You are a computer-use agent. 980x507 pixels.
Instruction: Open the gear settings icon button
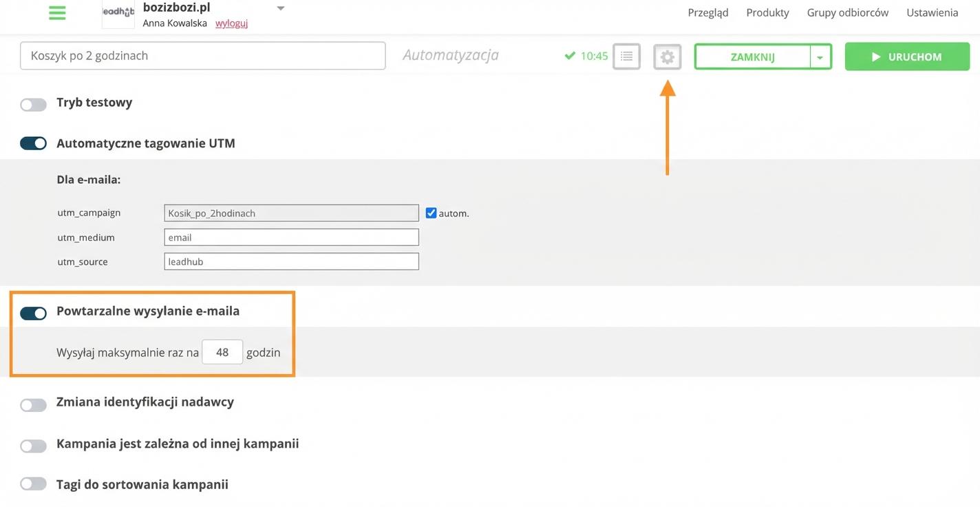pyautogui.click(x=667, y=57)
